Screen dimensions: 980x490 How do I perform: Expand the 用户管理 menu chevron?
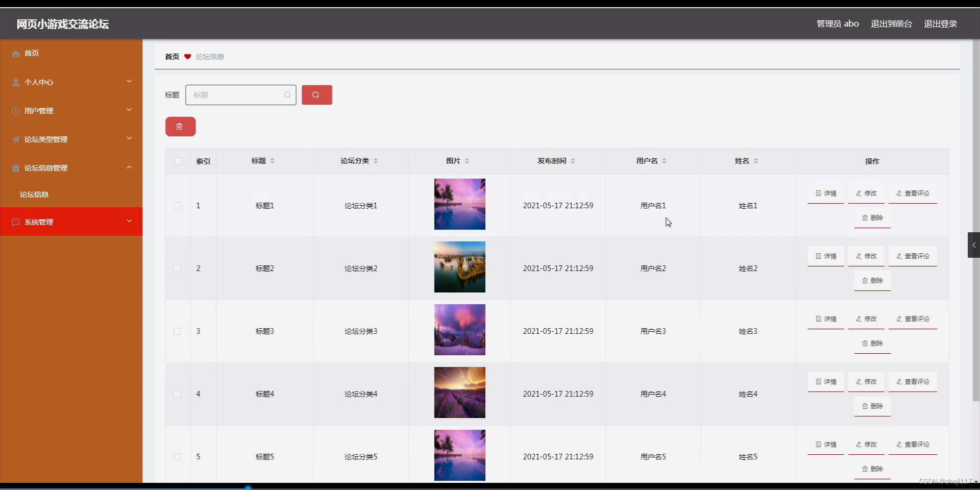pos(129,110)
